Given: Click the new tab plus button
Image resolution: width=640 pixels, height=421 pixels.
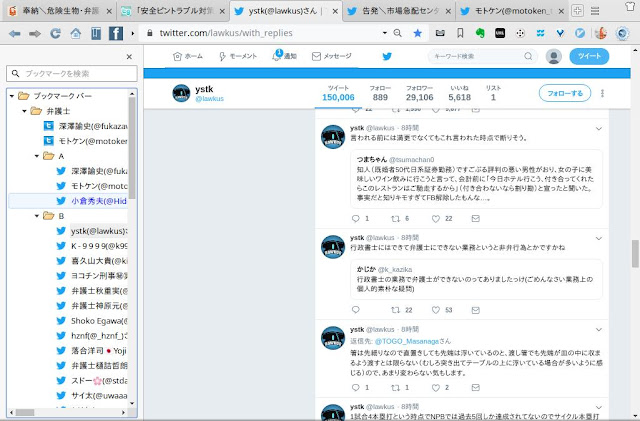Looking at the screenshot, I should point(577,11).
